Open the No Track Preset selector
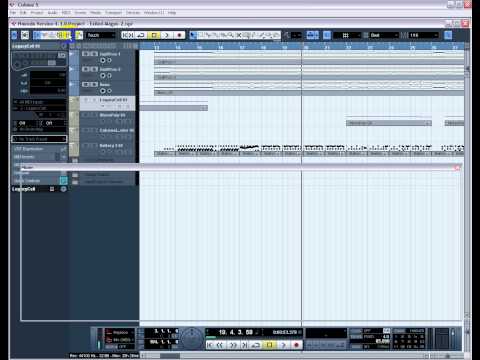Viewport: 480px width, 360px height. coord(39,139)
